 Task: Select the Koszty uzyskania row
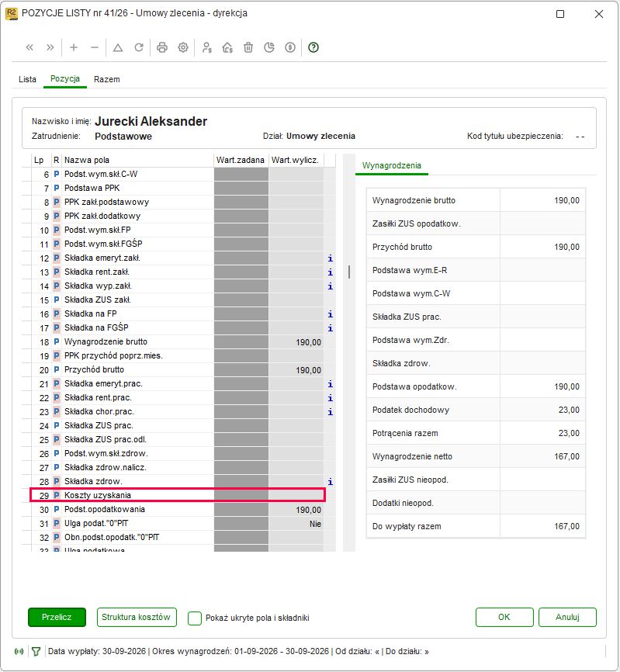(x=178, y=495)
